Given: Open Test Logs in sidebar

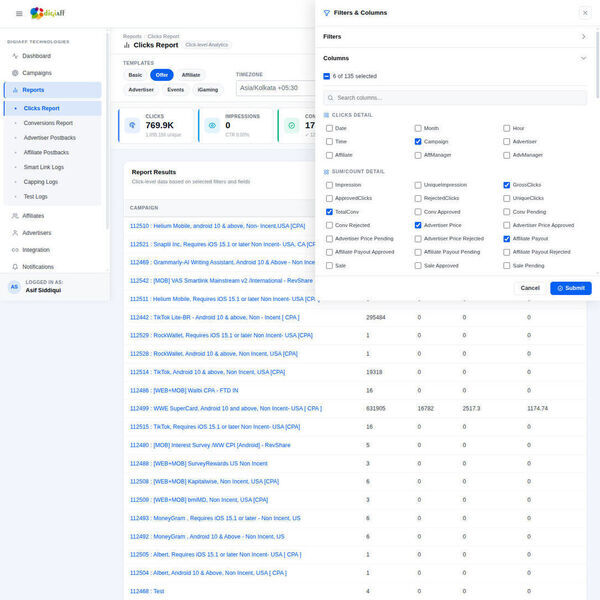Looking at the screenshot, I should click(36, 197).
